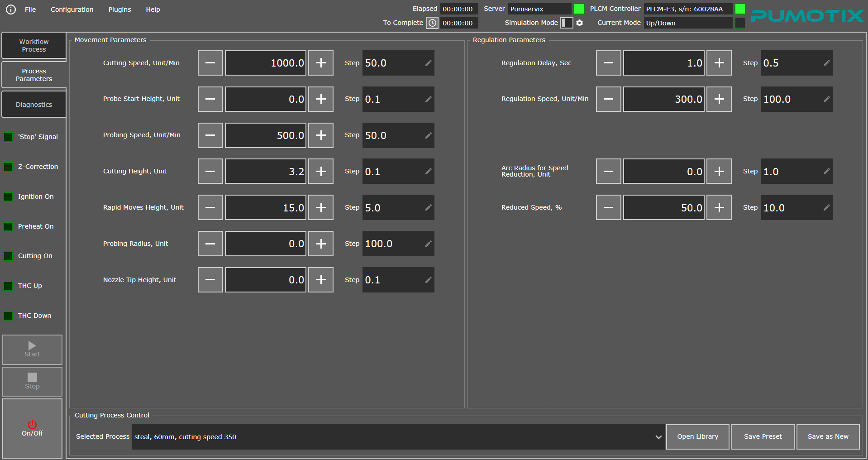The height and width of the screenshot is (460, 868).
Task: Decrease Cutting Speed with minus button
Action: coord(210,63)
